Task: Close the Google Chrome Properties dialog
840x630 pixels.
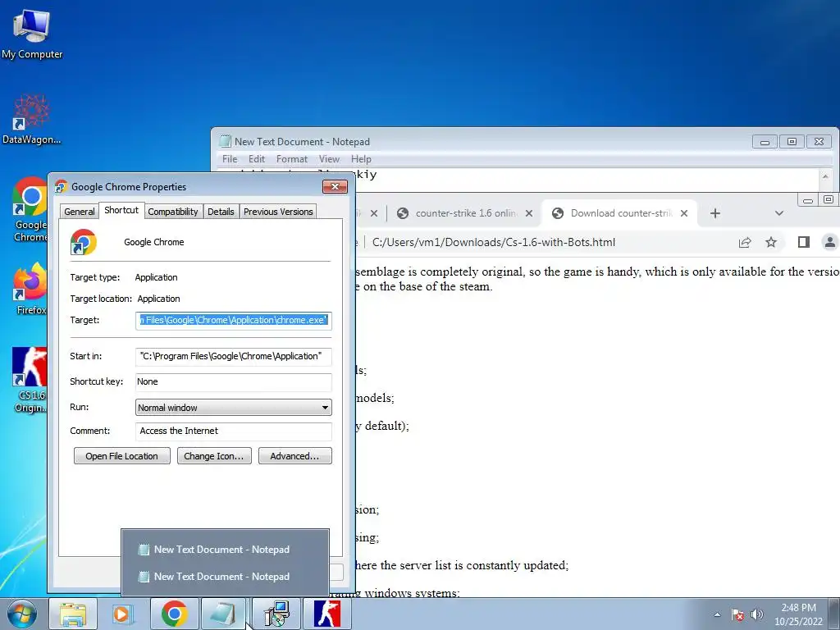Action: pos(335,186)
